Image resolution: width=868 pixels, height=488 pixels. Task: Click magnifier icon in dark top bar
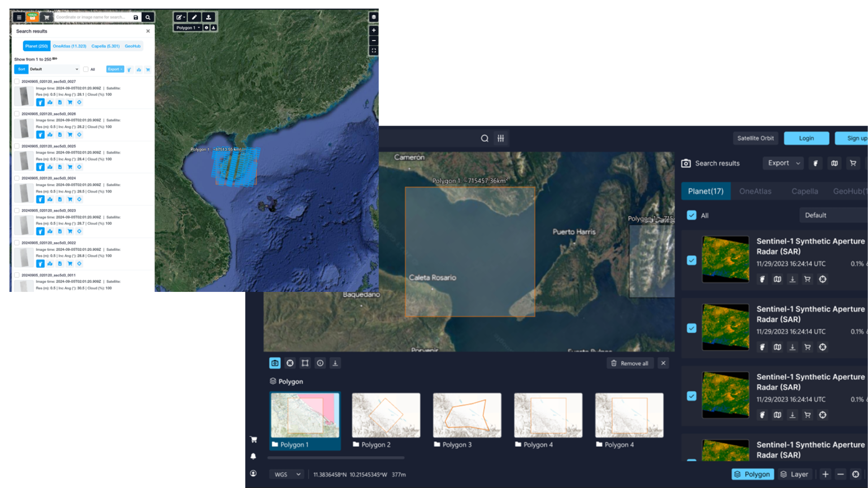click(x=485, y=138)
